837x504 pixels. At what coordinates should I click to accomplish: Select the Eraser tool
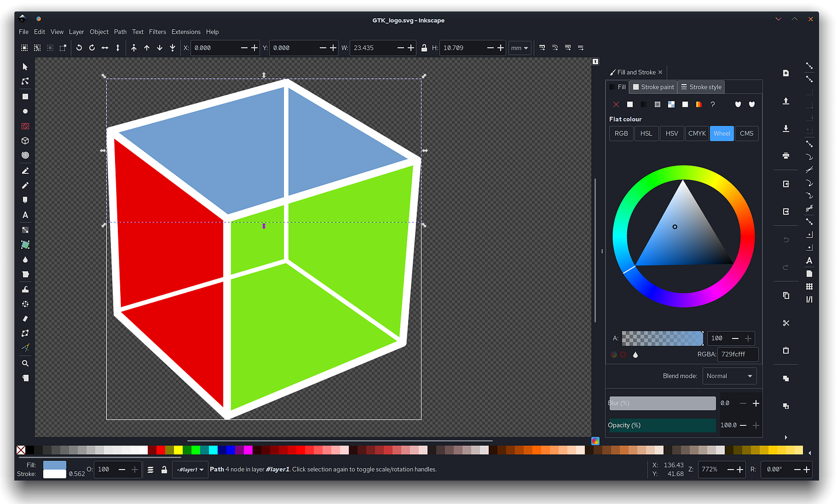coord(25,318)
